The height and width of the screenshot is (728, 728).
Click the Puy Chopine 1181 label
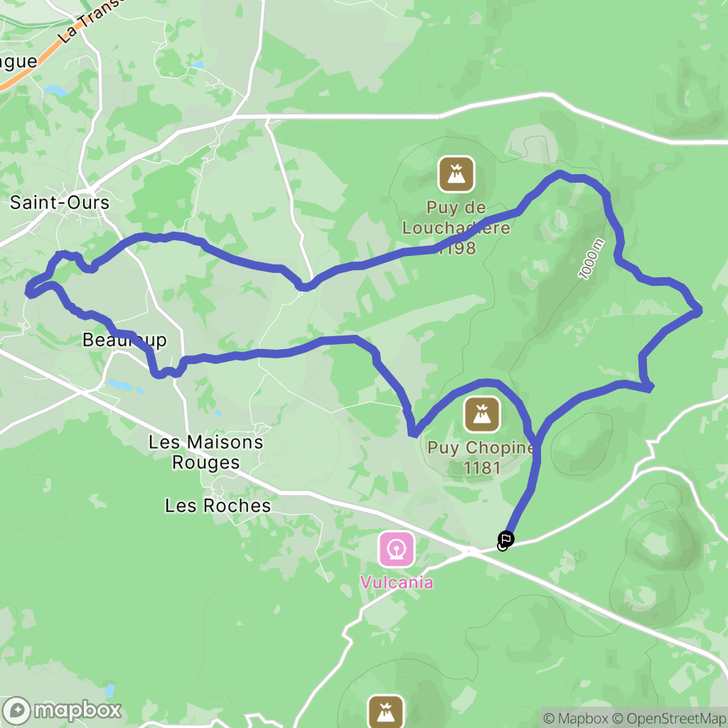(481, 458)
